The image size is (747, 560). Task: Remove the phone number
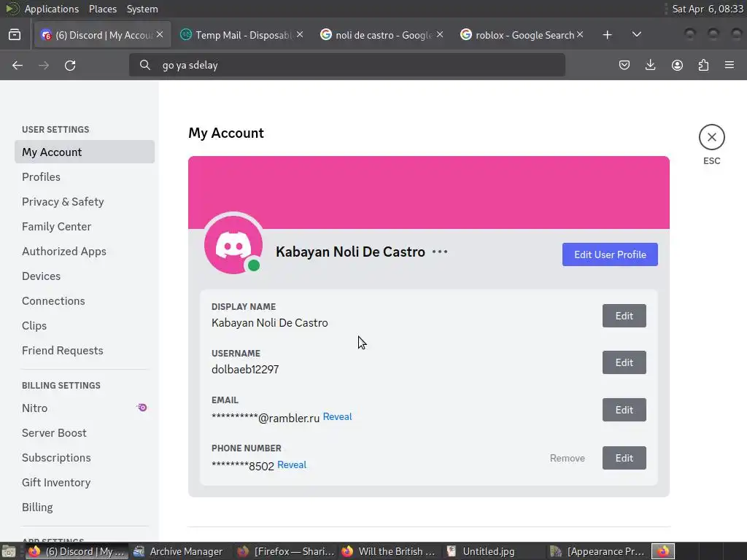coord(567,458)
